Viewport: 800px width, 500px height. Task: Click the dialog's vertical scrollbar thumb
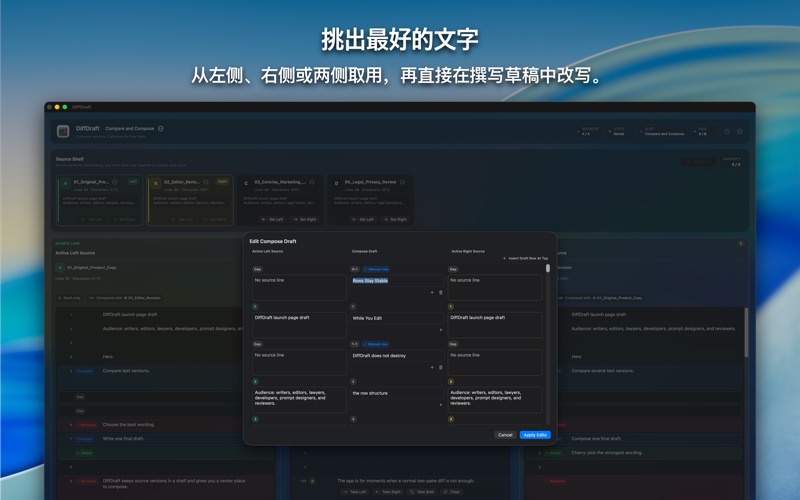[x=547, y=268]
